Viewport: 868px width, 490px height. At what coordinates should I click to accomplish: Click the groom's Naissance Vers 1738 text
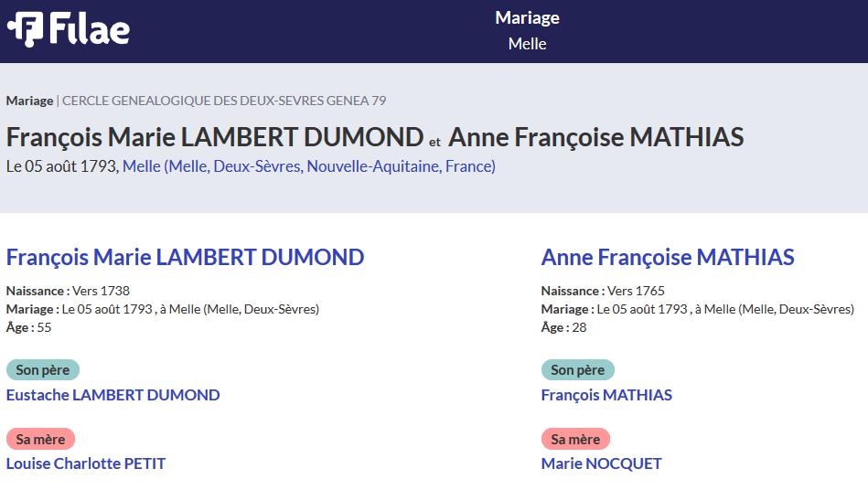pos(68,291)
